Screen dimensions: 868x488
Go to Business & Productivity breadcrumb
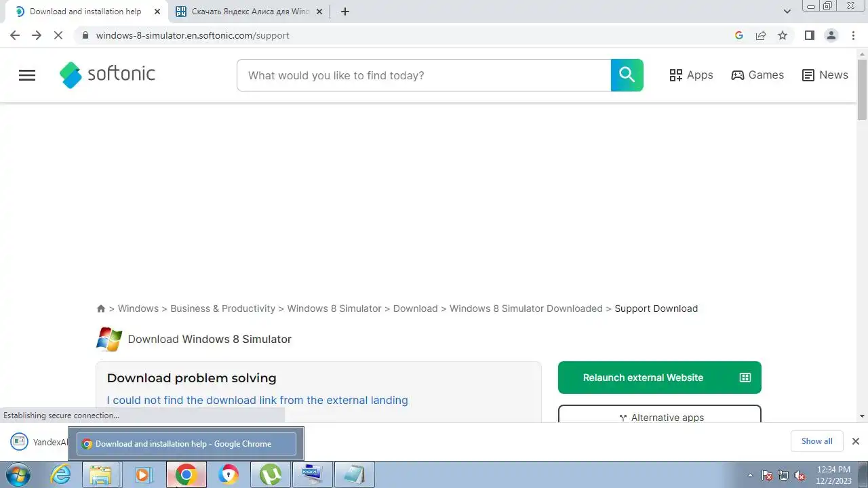point(222,308)
